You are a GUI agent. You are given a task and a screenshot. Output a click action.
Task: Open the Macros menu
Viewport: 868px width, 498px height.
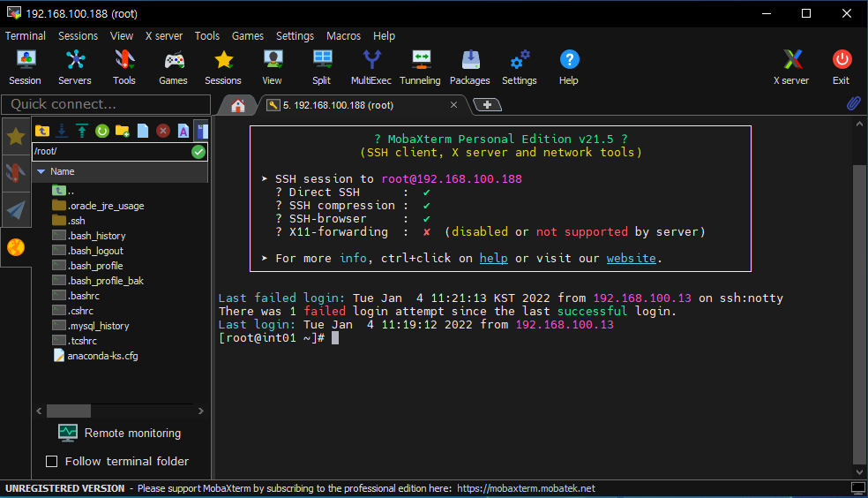[x=344, y=36]
